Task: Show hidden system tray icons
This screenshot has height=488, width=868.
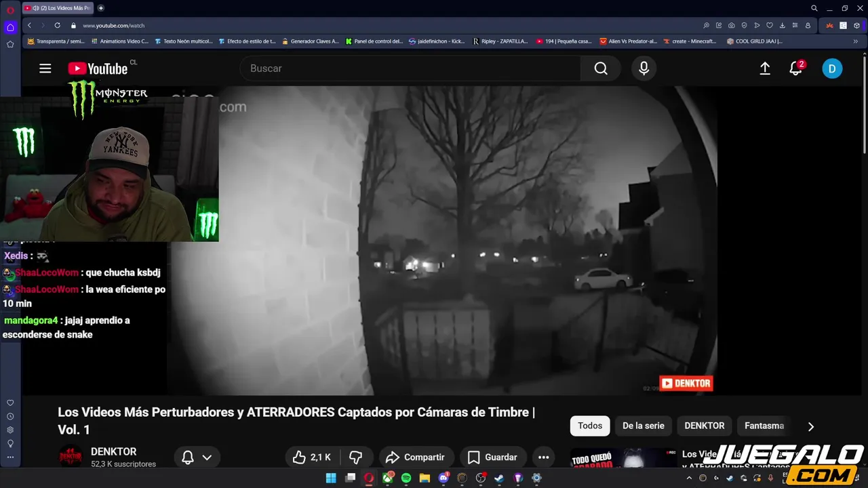Action: [x=689, y=478]
